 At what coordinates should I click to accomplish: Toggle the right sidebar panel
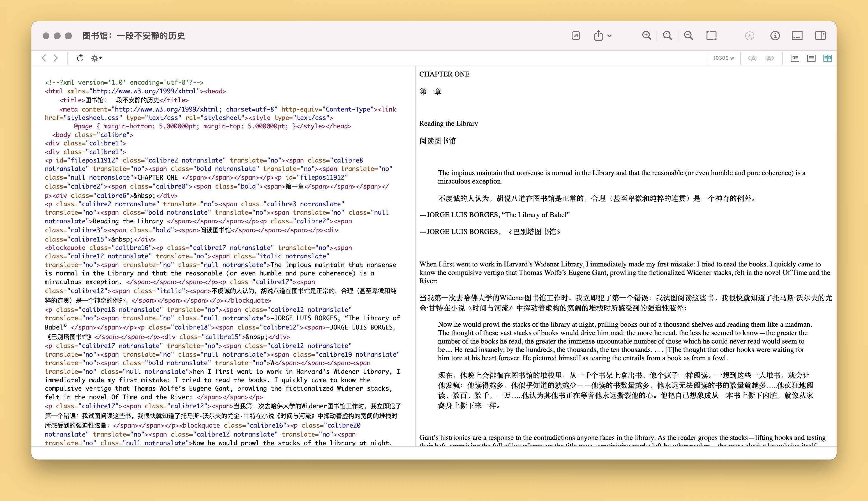click(x=820, y=36)
